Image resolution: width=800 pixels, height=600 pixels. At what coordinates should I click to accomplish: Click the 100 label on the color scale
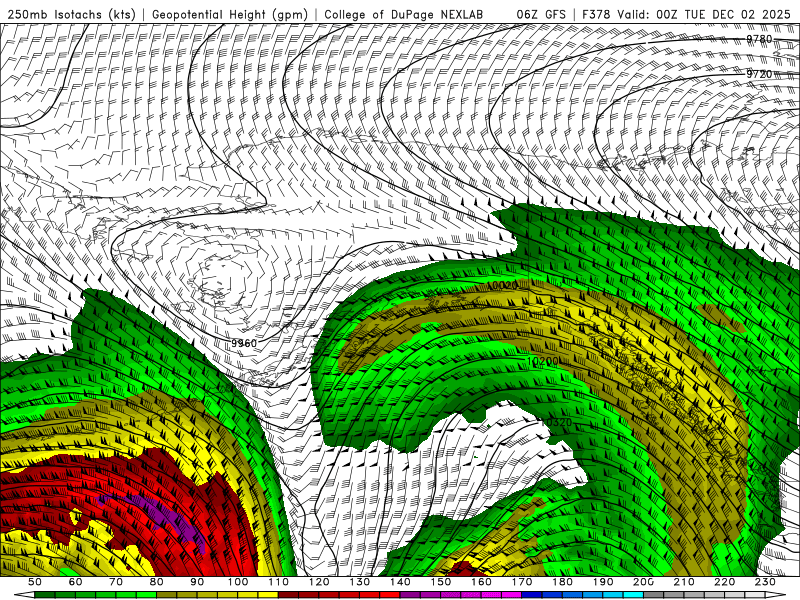click(238, 582)
